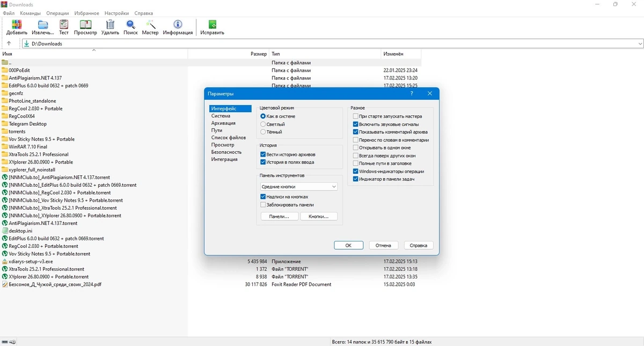Sort the list by Изменён column header

pyautogui.click(x=401, y=54)
